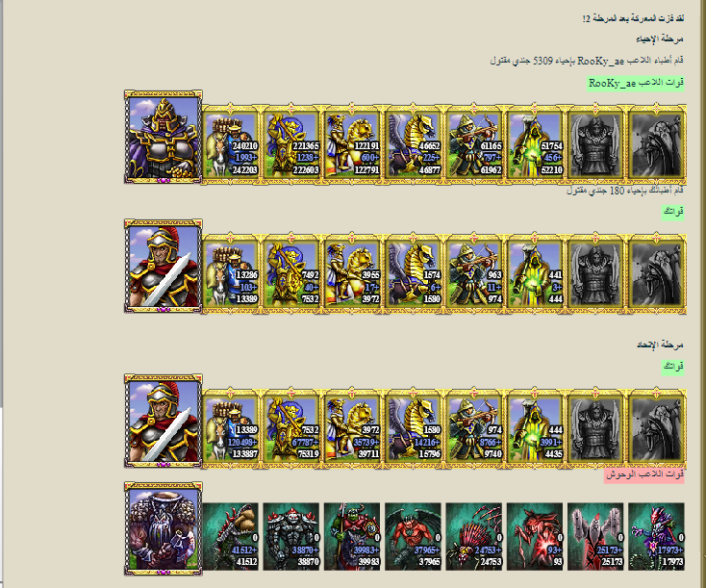Click your archer unit with 974 troops

(473, 274)
